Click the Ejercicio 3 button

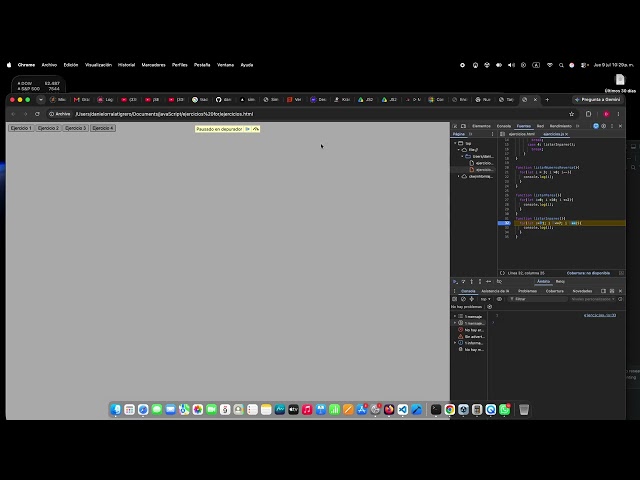tap(76, 128)
